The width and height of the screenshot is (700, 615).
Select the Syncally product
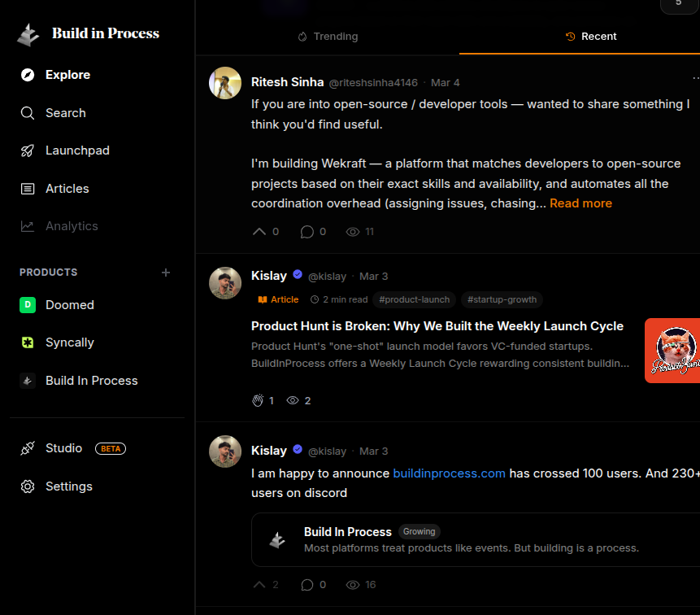click(x=70, y=342)
